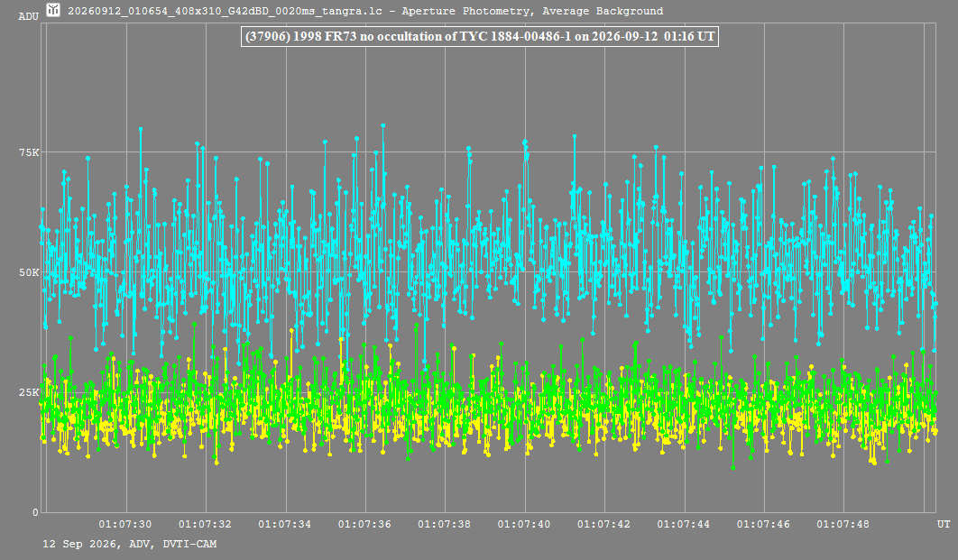Click the 0 y-axis label

click(x=35, y=512)
